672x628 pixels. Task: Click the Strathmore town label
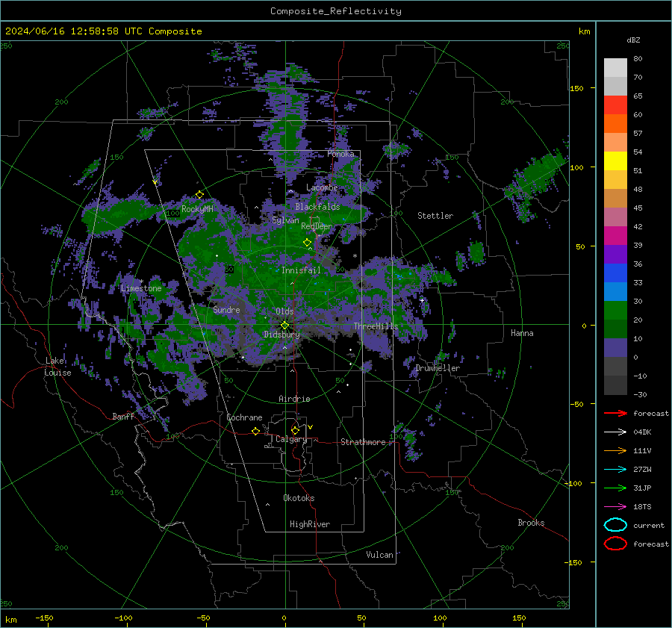[x=363, y=442]
